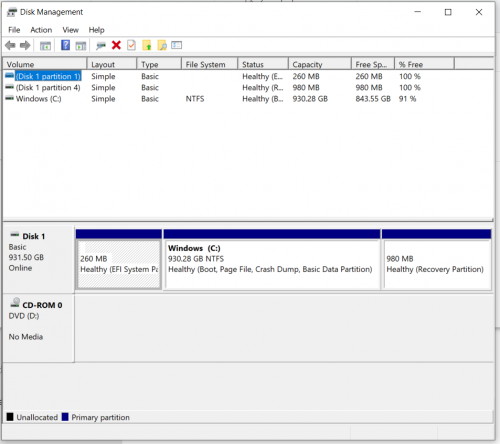Viewport: 500px width, 444px height.
Task: Toggle the console tree toolbar icon
Action: (x=45, y=45)
